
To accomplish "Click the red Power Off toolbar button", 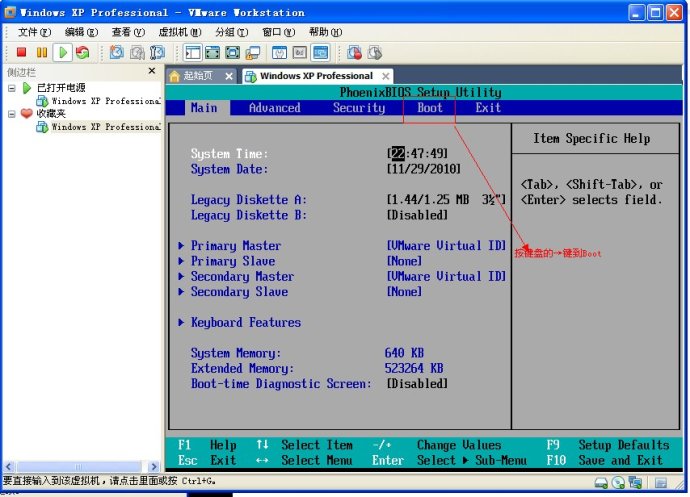I will click(x=21, y=52).
